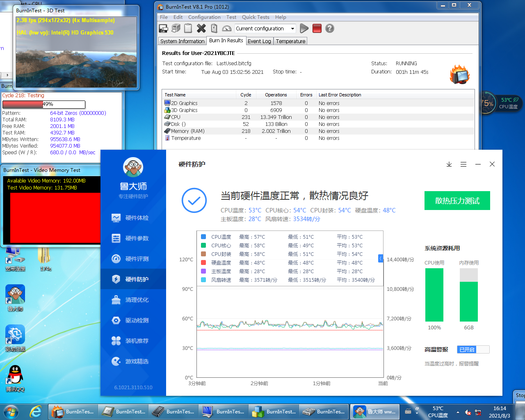525x420 pixels.
Task: Open the Configuration menu in BurnInTest
Action: click(204, 17)
